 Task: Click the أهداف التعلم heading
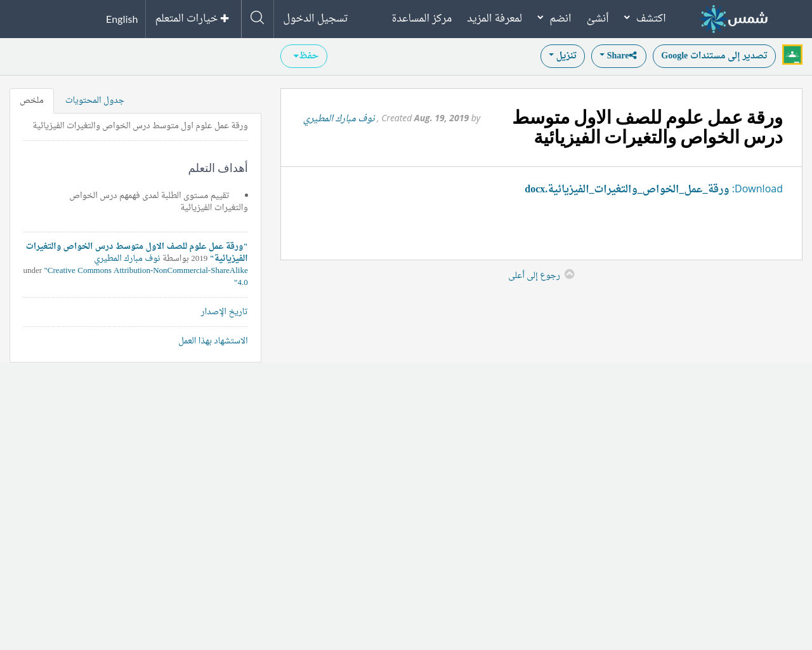218,168
